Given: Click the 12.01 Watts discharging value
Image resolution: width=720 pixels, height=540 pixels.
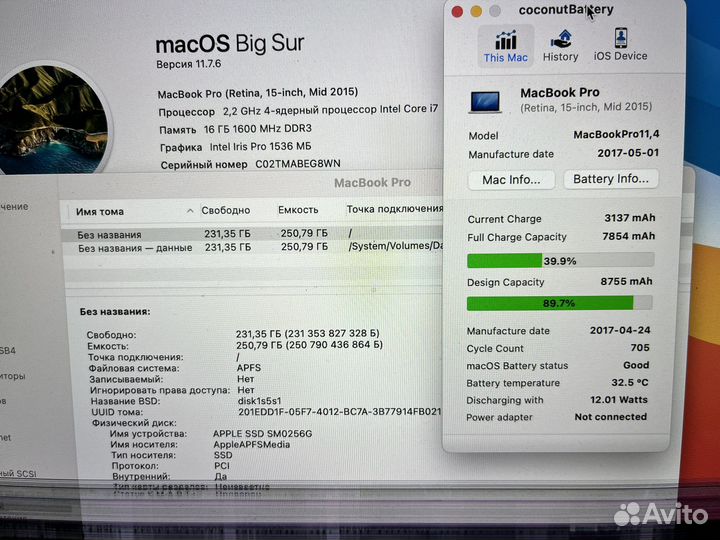Looking at the screenshot, I should 619,399.
